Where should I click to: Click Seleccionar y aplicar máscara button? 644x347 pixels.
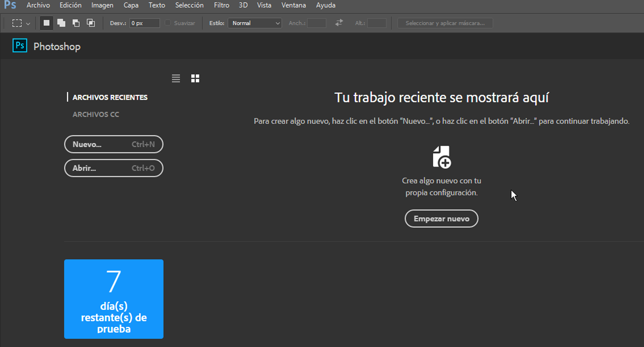pos(445,23)
